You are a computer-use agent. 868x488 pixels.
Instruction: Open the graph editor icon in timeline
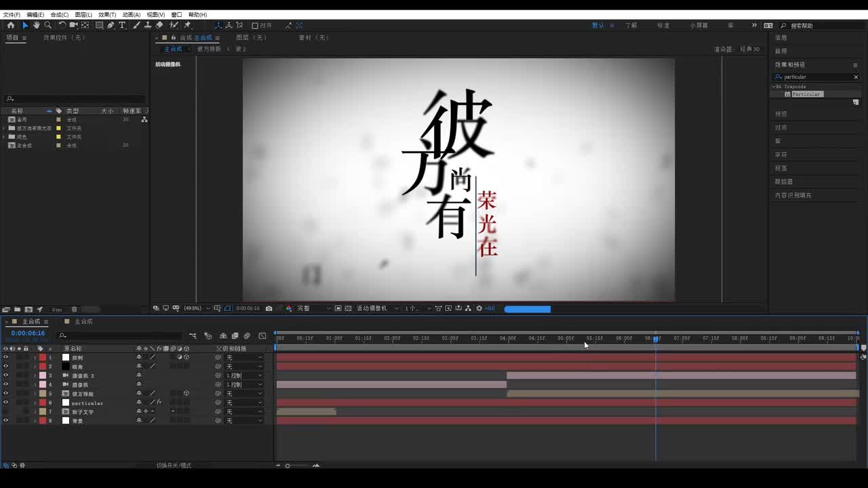point(262,335)
